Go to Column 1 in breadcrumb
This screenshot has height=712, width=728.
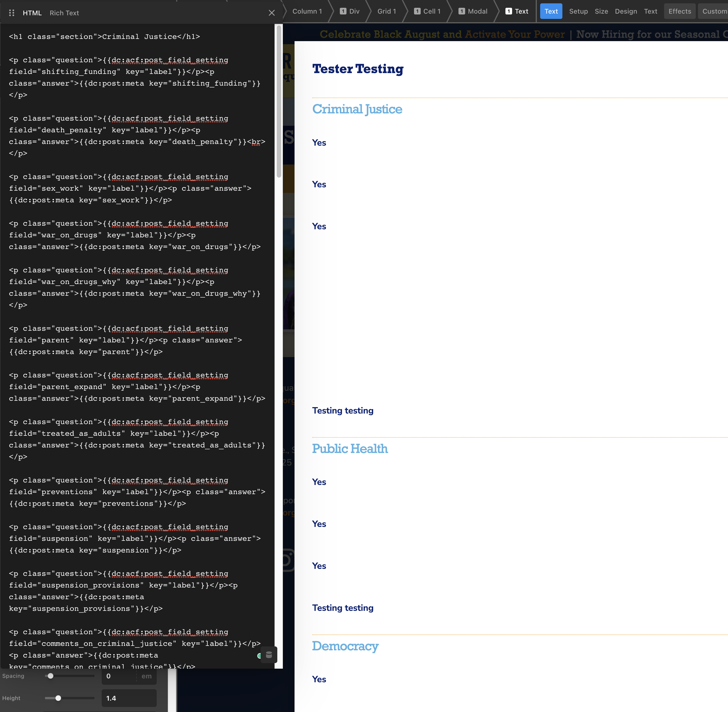point(307,11)
